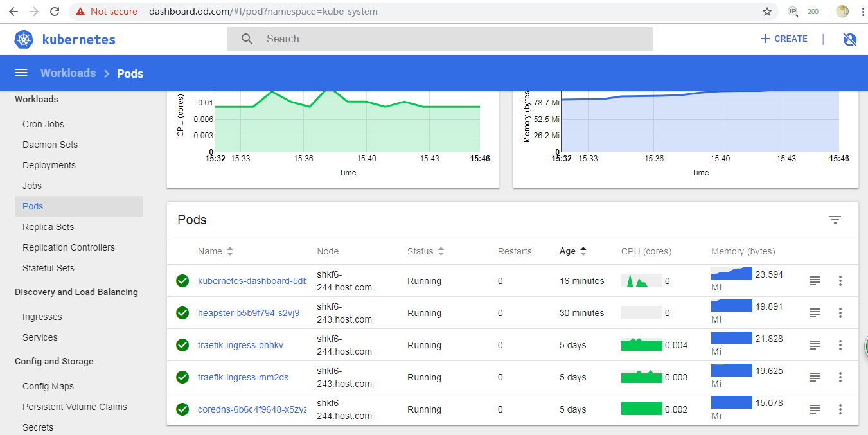Viewport: 868px width, 435px height.
Task: Open Deployments in sidebar
Action: pos(49,165)
